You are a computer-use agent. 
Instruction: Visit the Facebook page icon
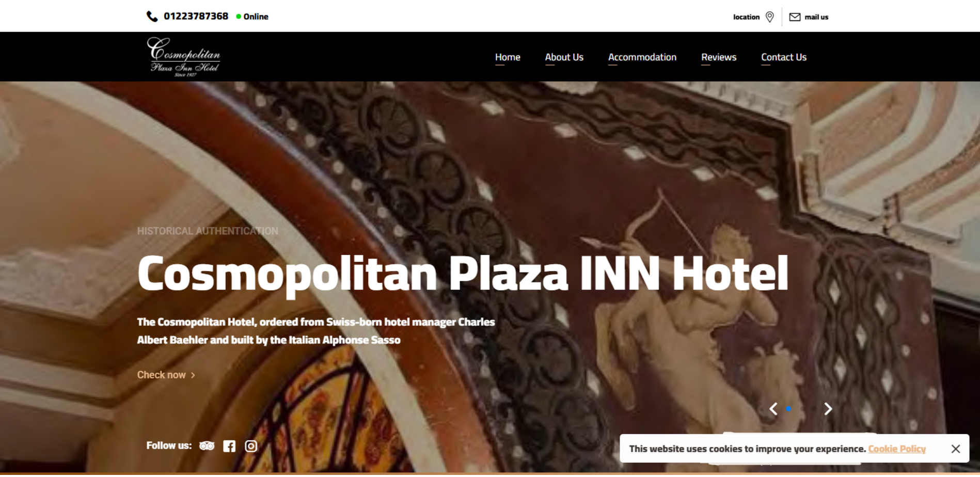(x=229, y=446)
